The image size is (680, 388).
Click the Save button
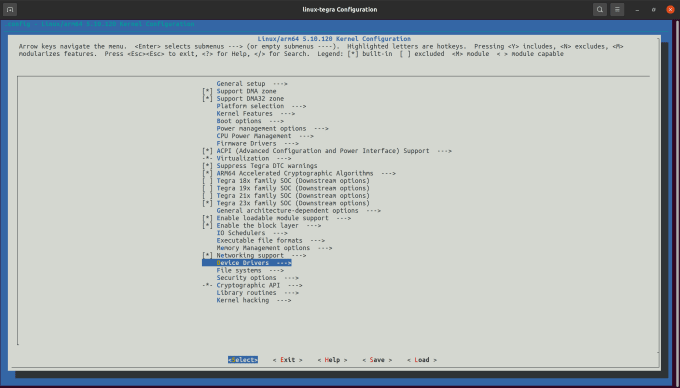click(x=377, y=360)
